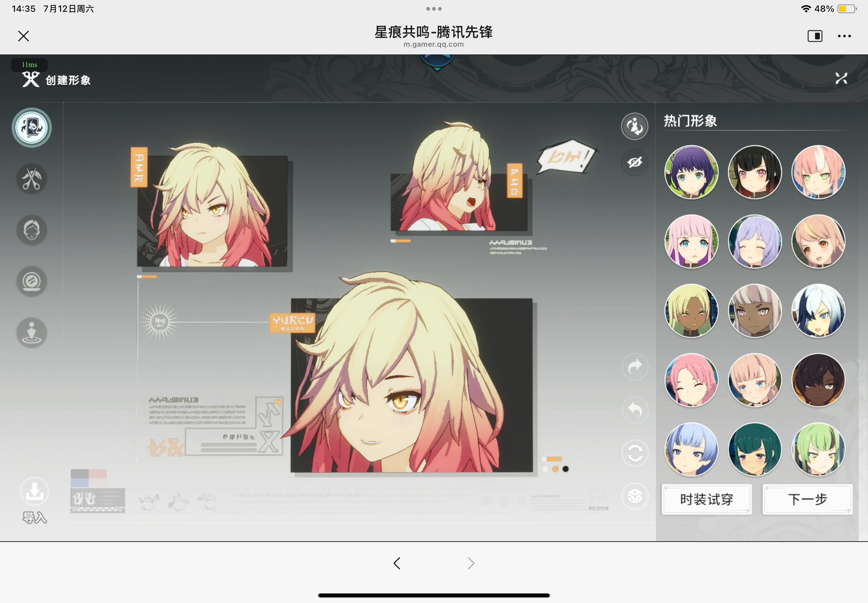Open the body figure tab
The image size is (868, 603).
pyautogui.click(x=32, y=333)
